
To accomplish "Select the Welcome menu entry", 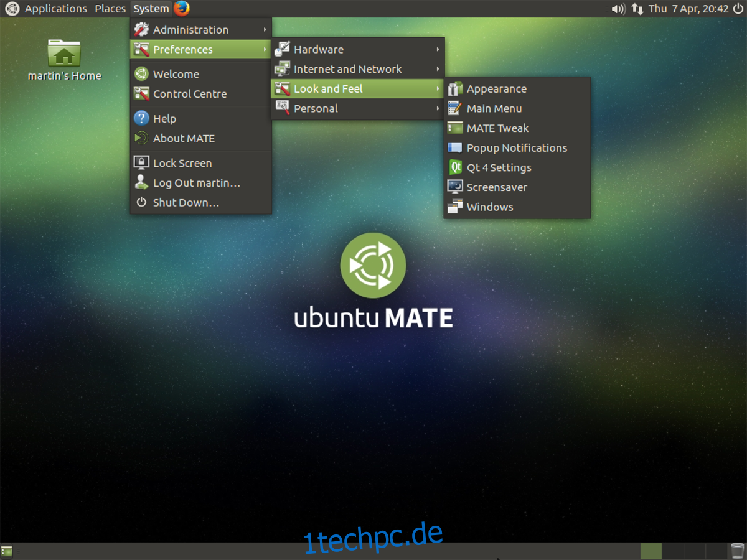I will click(x=201, y=74).
